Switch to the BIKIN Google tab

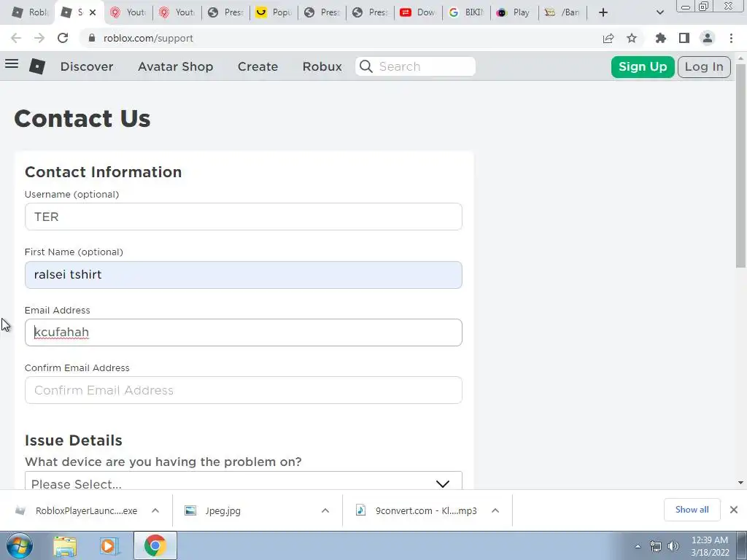[468, 12]
